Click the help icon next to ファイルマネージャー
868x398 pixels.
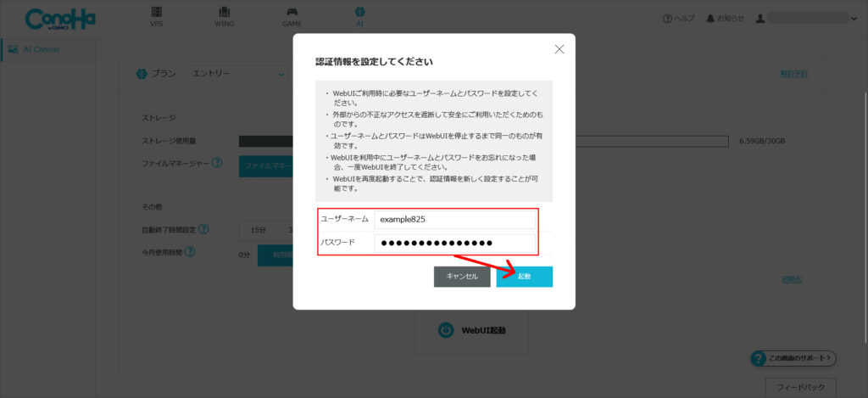tap(217, 163)
